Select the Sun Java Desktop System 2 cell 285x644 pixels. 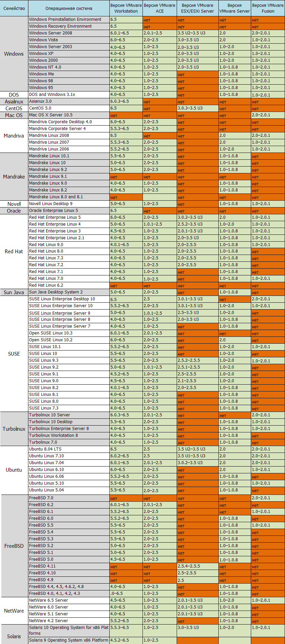(x=56, y=292)
